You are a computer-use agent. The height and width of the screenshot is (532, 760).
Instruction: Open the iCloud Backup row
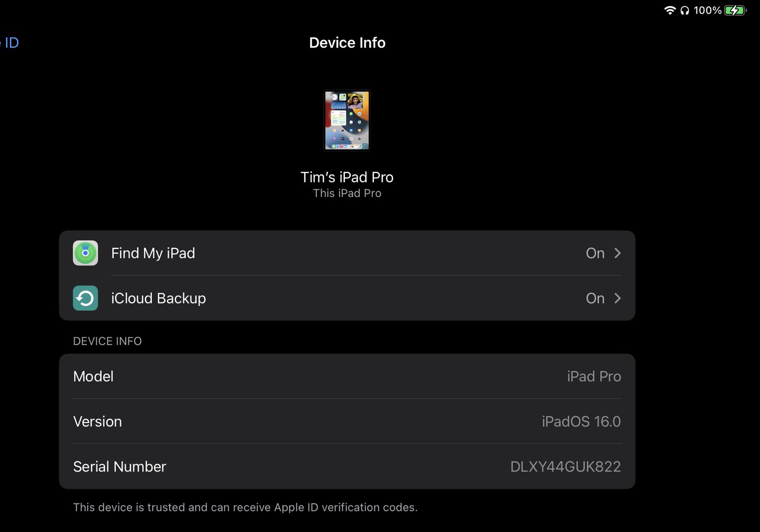(x=347, y=298)
